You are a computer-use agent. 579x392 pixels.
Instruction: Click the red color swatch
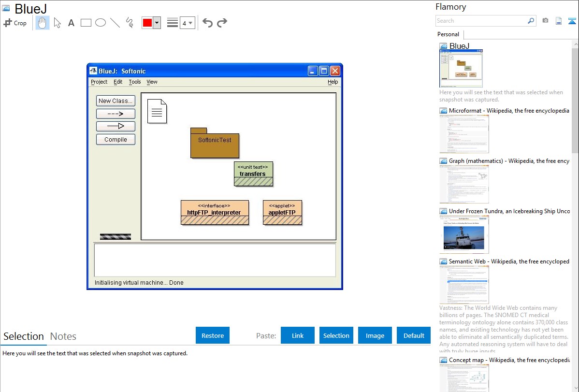pyautogui.click(x=147, y=23)
